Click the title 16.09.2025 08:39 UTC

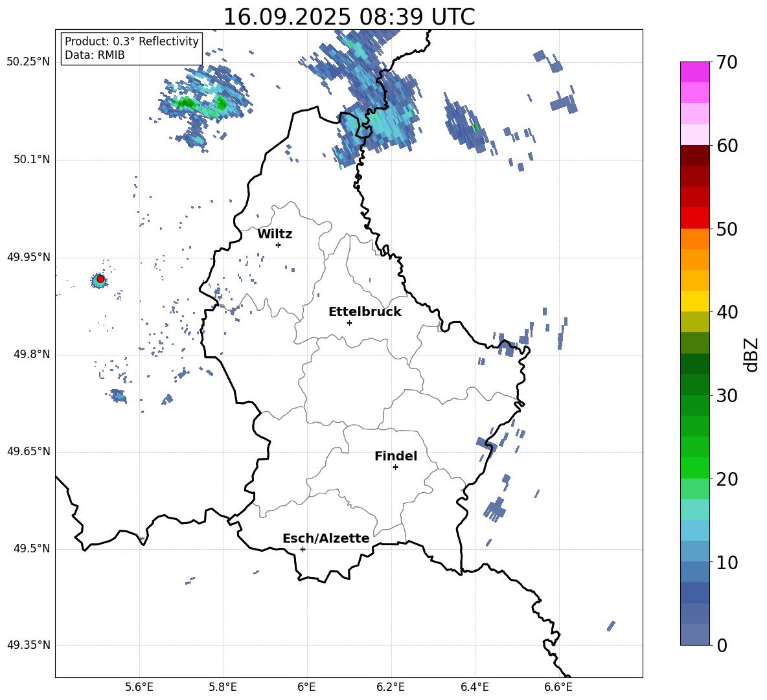(349, 17)
